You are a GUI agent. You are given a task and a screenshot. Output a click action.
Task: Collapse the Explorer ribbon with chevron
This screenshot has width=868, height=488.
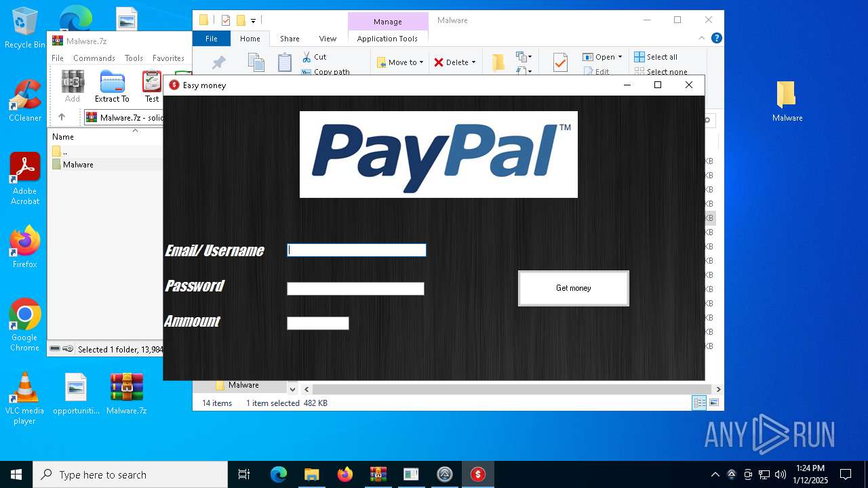[x=703, y=39]
